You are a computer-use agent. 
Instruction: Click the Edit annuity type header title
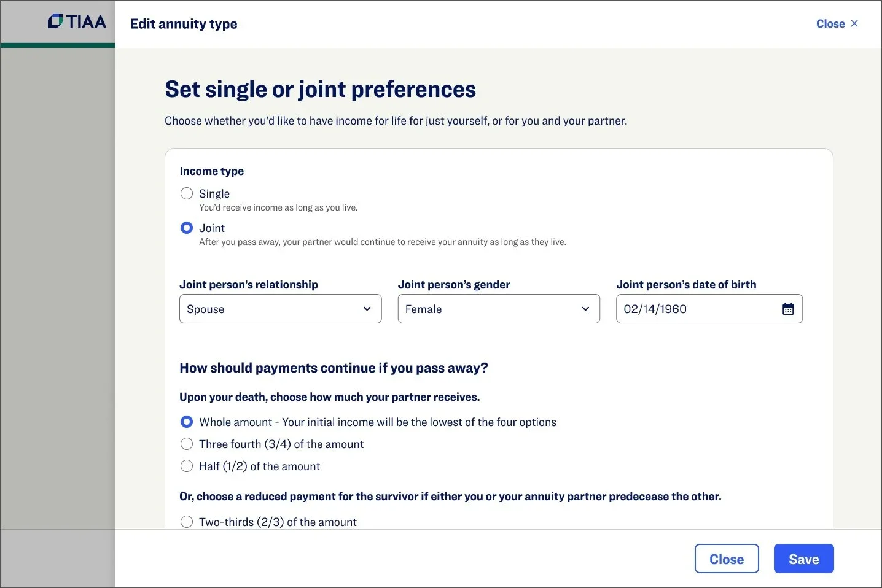click(184, 24)
